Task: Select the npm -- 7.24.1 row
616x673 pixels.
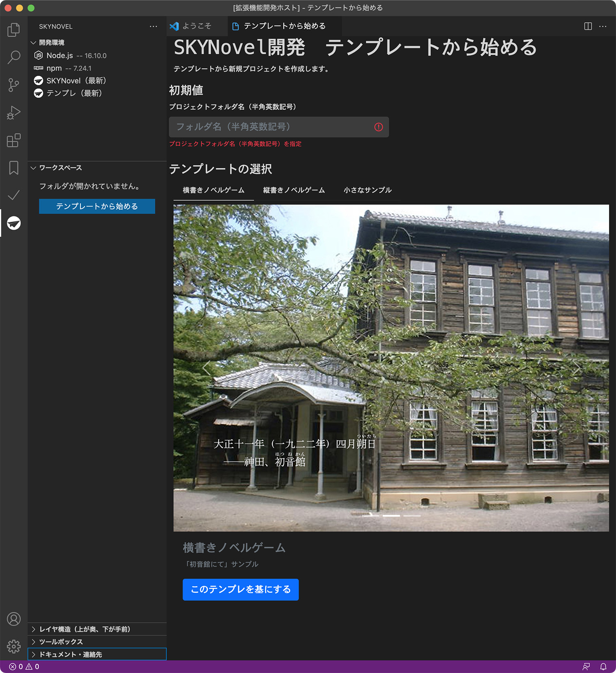Action: coord(97,68)
